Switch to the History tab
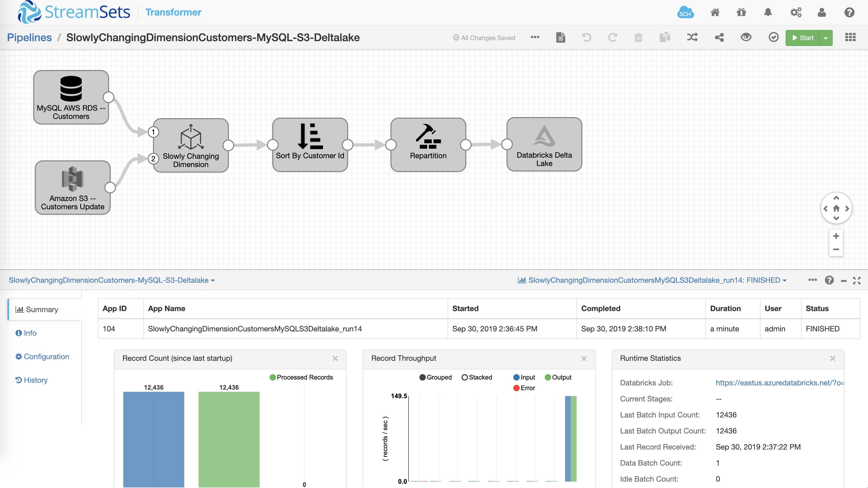This screenshot has height=488, width=868. 31,380
